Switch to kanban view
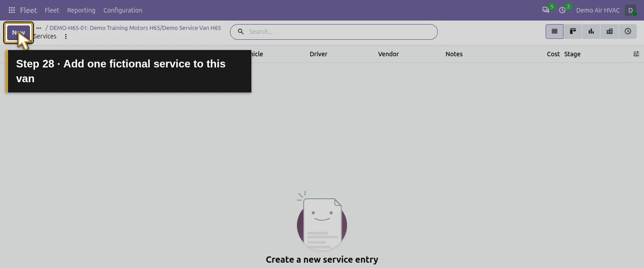The height and width of the screenshot is (268, 644). (x=573, y=31)
